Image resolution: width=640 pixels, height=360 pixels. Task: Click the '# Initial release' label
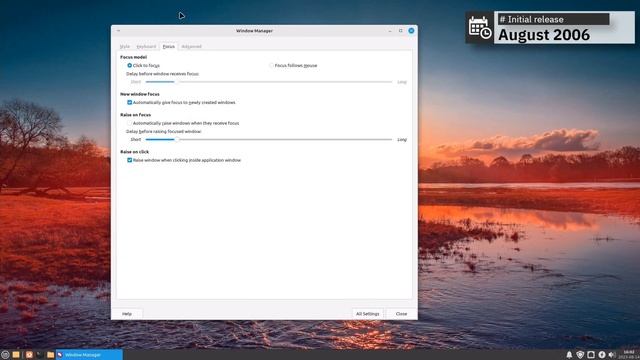coord(531,19)
